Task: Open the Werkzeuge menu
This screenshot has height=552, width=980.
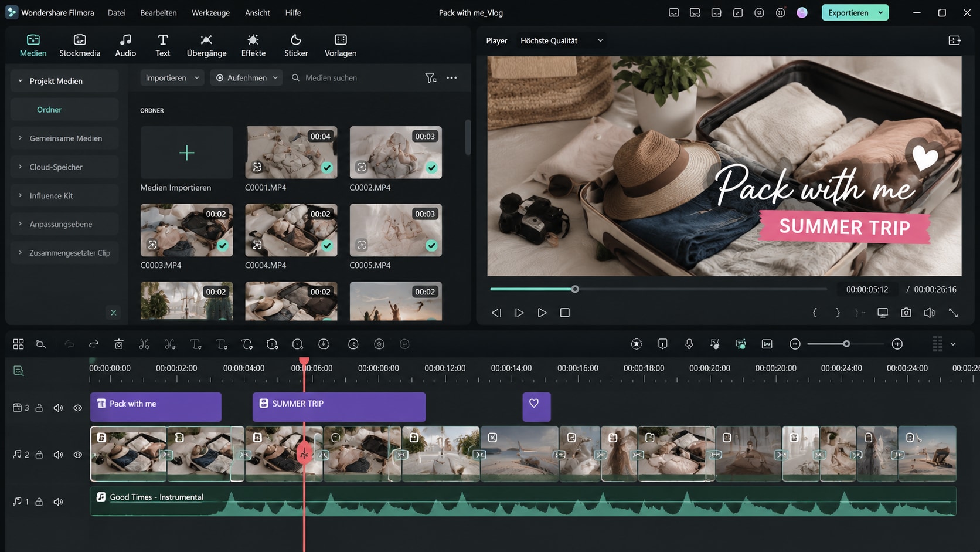Action: pos(210,12)
